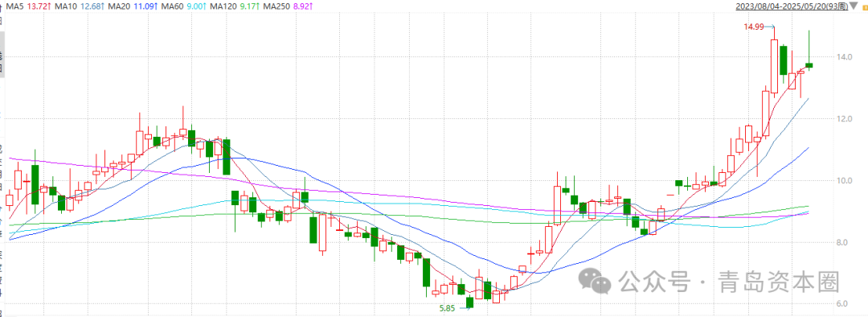Select the MA10 12.68 indicator label
The image size is (868, 317).
78,6
